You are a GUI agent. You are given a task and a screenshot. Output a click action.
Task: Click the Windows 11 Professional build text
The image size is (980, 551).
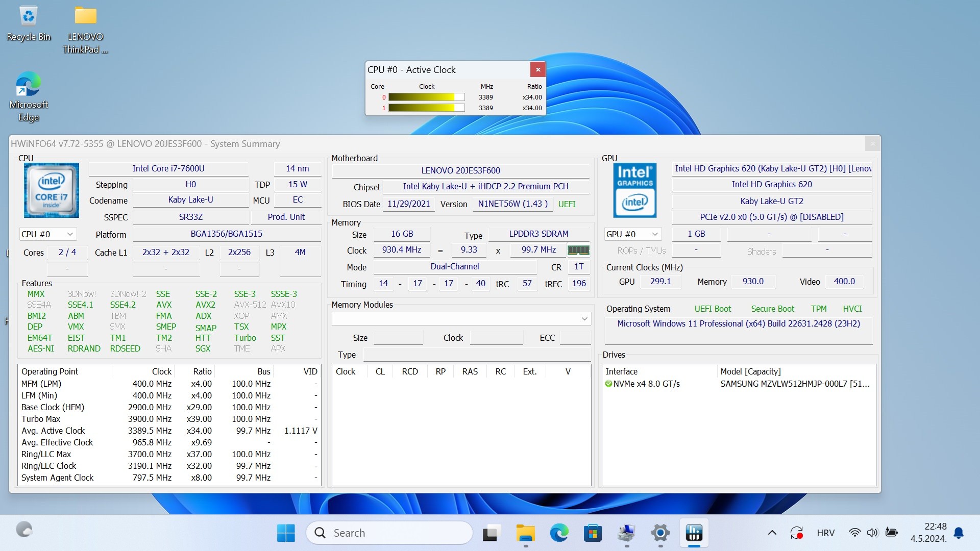(x=739, y=324)
